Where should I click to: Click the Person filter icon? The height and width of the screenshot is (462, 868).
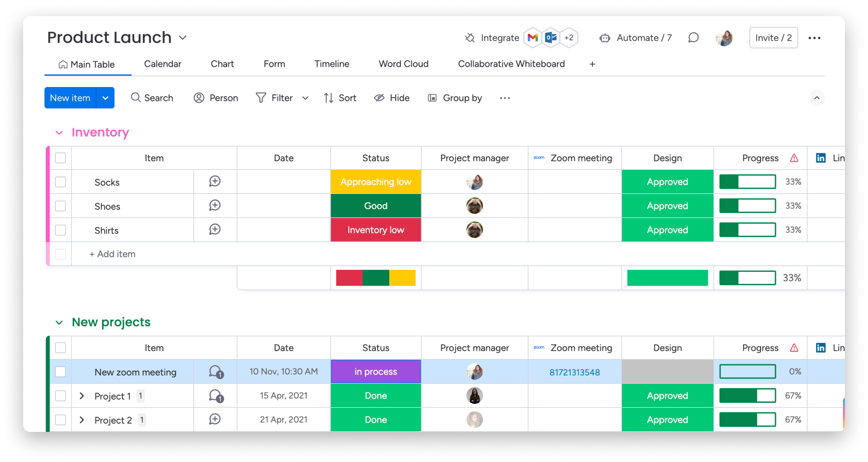click(199, 98)
